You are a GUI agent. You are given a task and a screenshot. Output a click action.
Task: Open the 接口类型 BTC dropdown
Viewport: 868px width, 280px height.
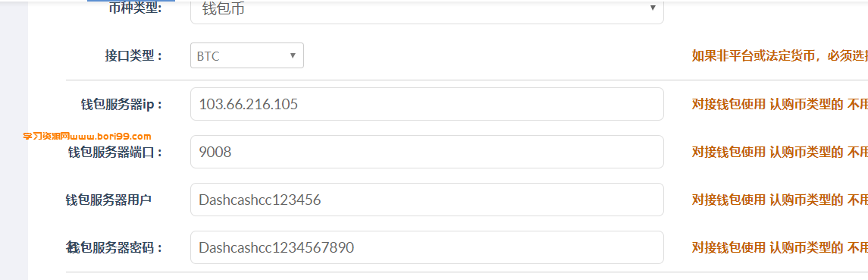pos(247,55)
